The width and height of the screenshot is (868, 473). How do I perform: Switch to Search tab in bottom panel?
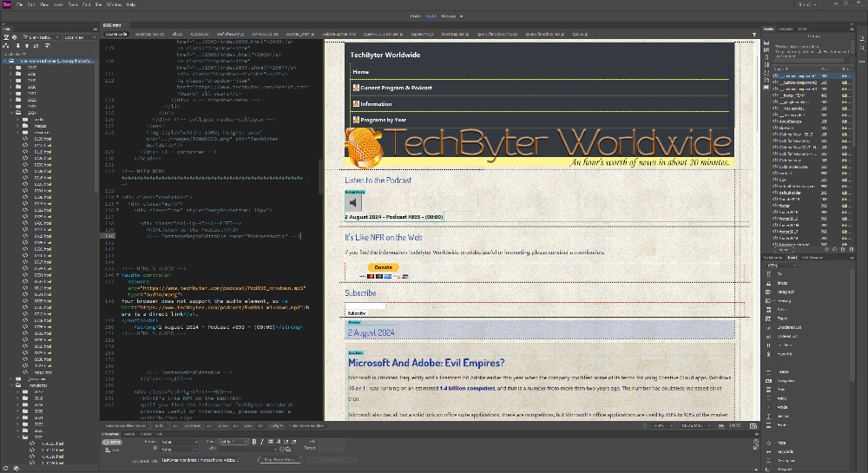point(129,434)
